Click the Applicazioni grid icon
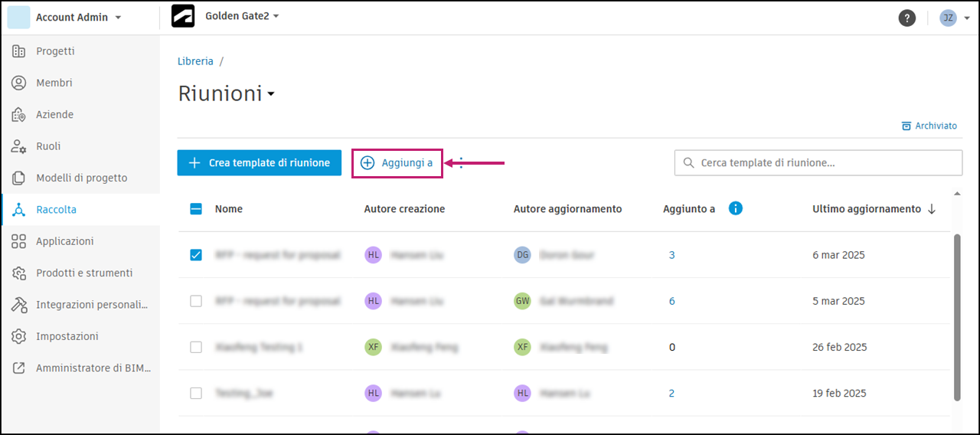This screenshot has height=435, width=980. pyautogui.click(x=20, y=241)
